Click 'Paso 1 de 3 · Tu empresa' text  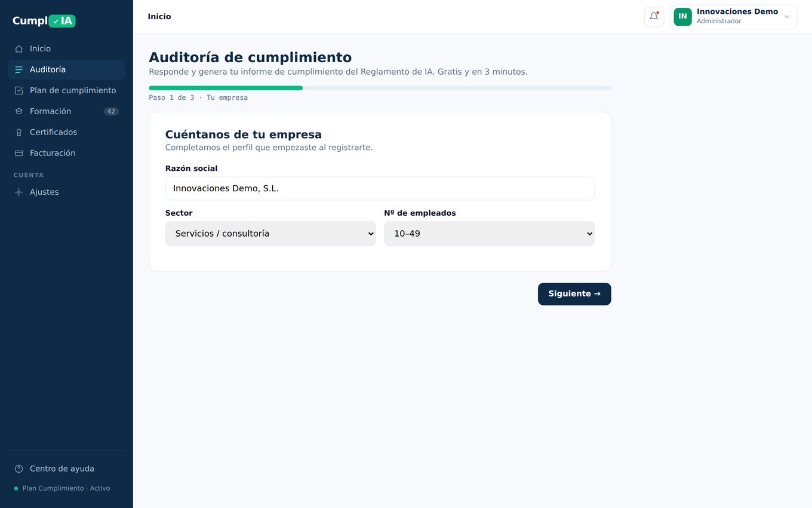tap(198, 97)
